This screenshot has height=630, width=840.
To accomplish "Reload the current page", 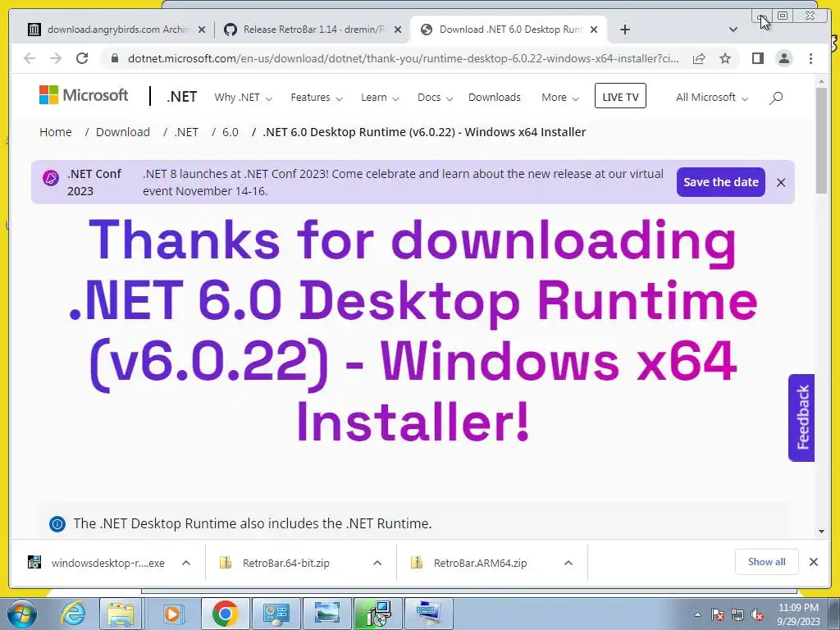I will click(x=82, y=58).
